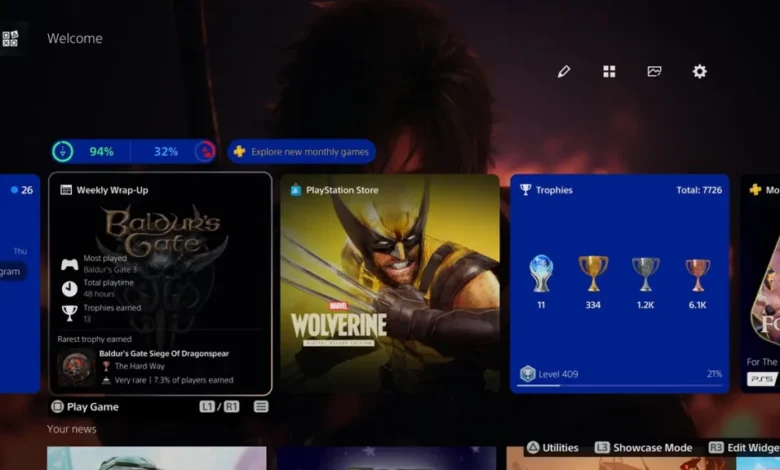Select the gold trophy icon
The width and height of the screenshot is (780, 470).
[593, 274]
